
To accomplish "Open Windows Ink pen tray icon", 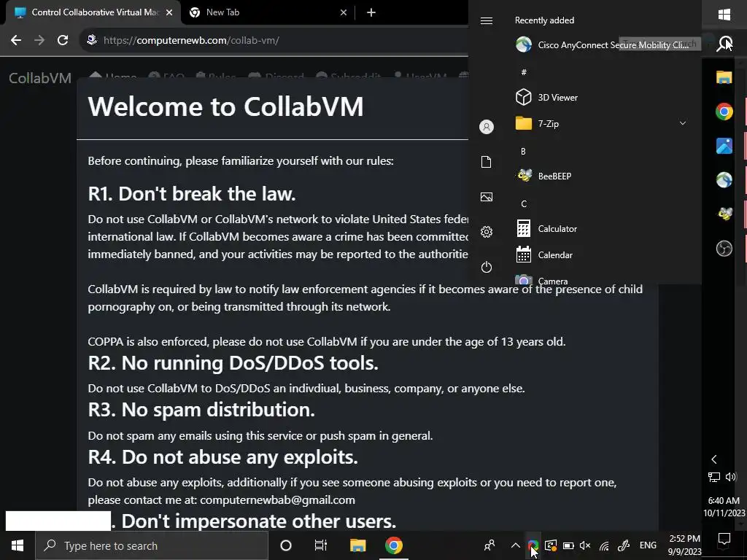I will point(624,545).
